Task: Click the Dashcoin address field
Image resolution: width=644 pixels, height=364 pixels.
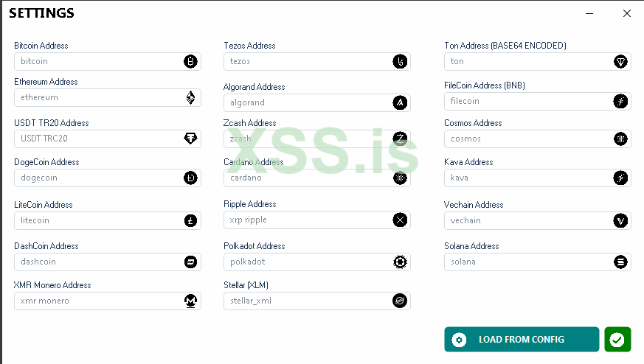Action: (x=97, y=262)
